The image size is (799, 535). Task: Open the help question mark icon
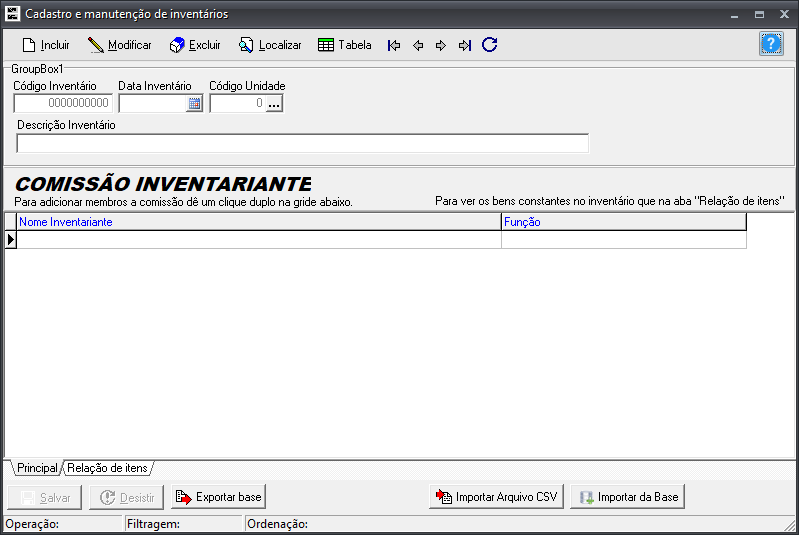771,44
